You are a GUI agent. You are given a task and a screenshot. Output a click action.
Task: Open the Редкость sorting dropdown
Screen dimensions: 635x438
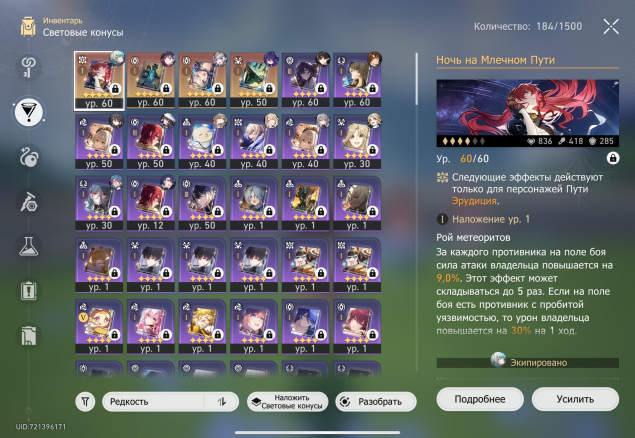click(170, 402)
